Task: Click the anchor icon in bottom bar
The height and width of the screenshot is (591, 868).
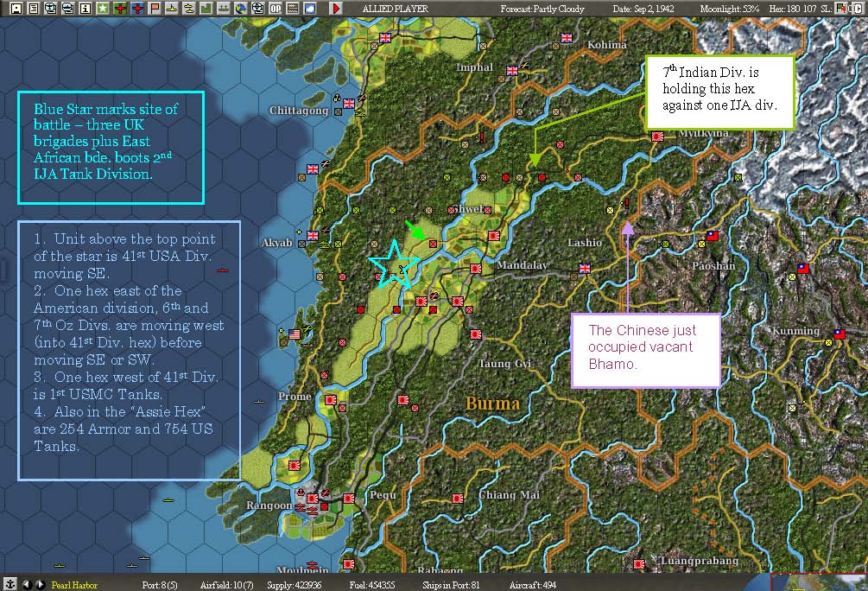Action: [x=10, y=584]
